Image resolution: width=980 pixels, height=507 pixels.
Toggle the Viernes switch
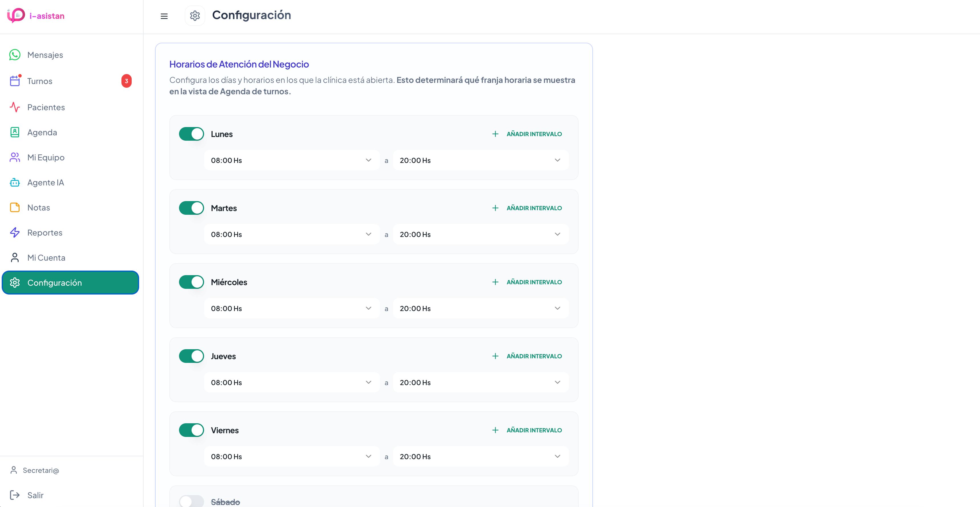coord(191,430)
